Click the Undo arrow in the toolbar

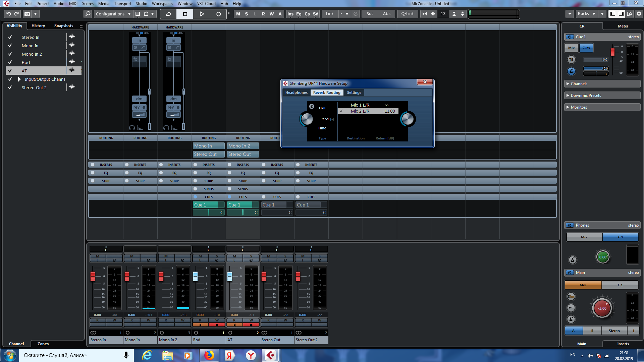point(9,14)
